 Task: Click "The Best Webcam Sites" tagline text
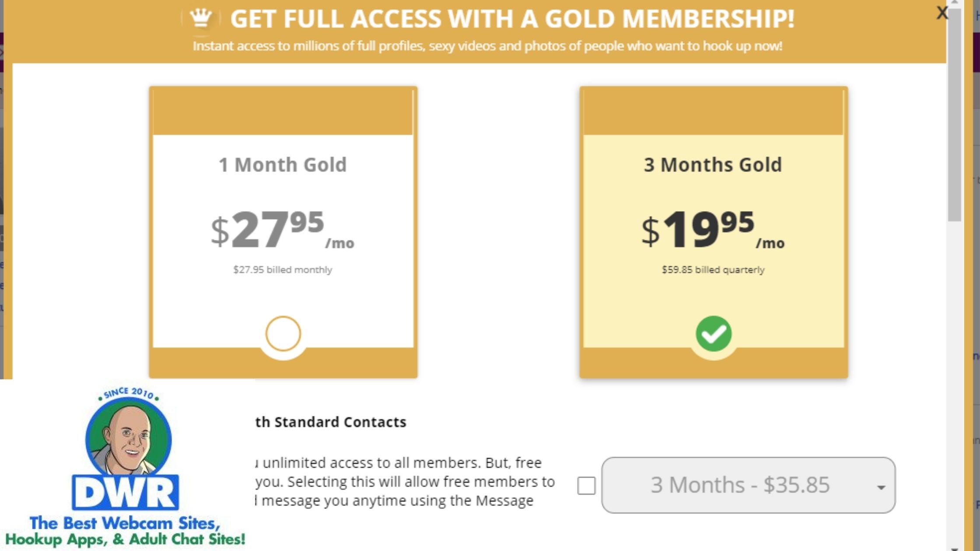(125, 523)
